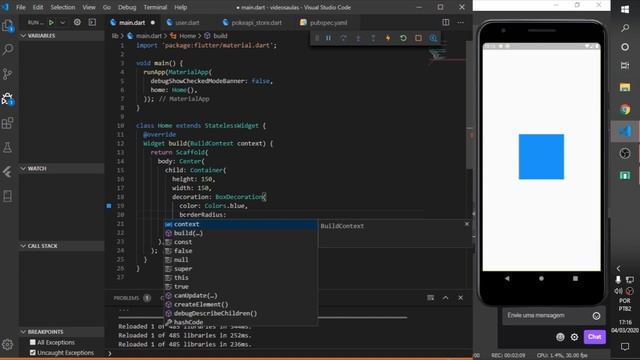
Task: Step out in debug toolbar
Action: coord(373,38)
